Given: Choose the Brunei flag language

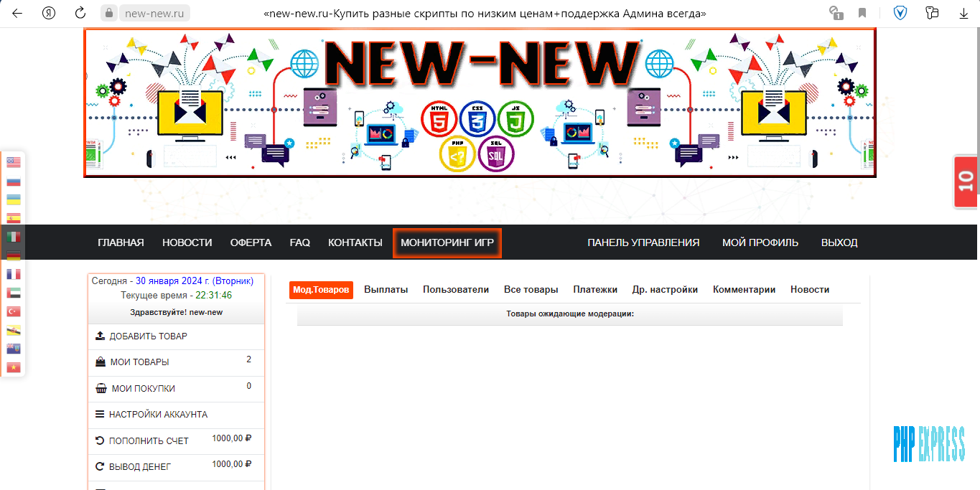Looking at the screenshot, I should point(14,330).
